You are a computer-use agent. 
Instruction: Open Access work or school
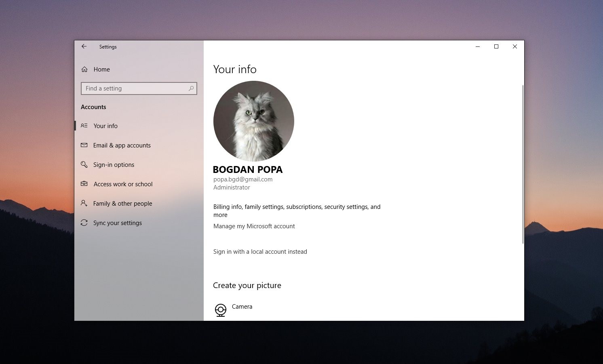pos(139,184)
